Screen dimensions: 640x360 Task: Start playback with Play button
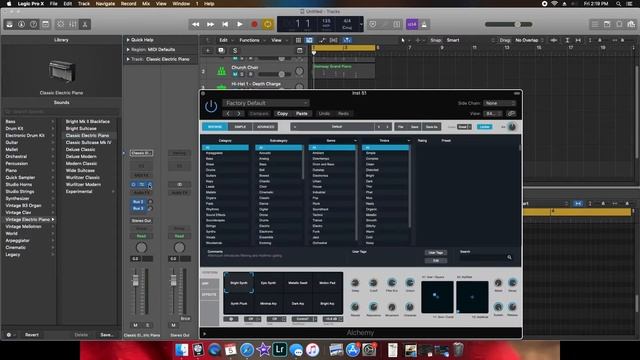(240, 24)
